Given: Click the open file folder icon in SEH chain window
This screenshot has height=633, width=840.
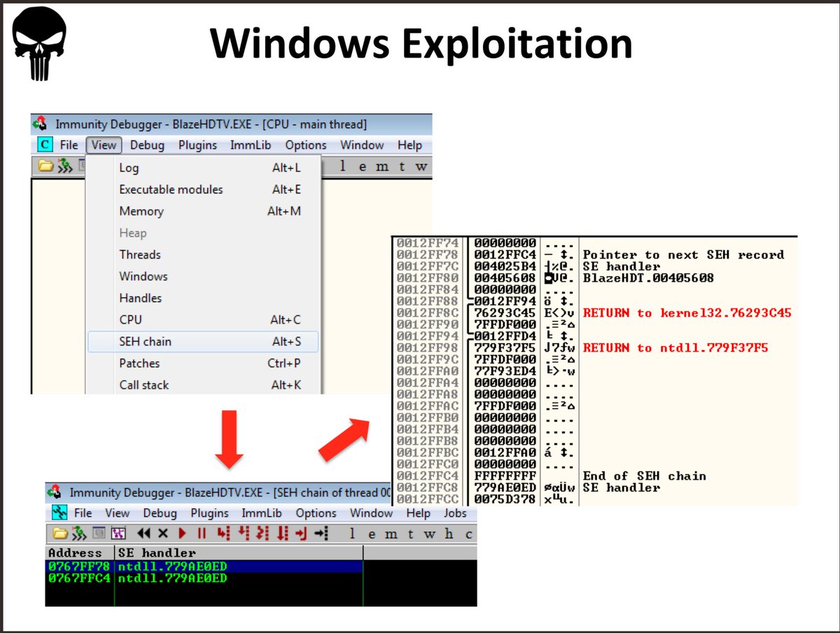Looking at the screenshot, I should (x=60, y=534).
